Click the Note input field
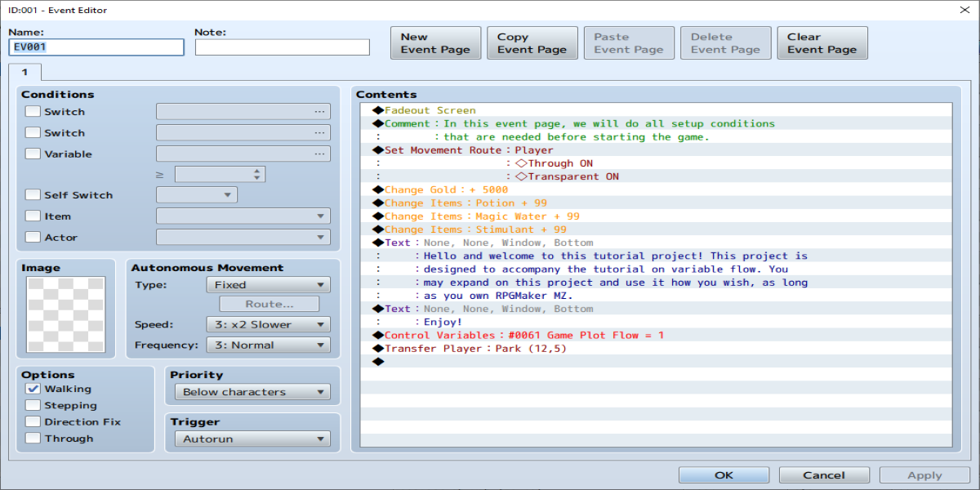 point(282,47)
